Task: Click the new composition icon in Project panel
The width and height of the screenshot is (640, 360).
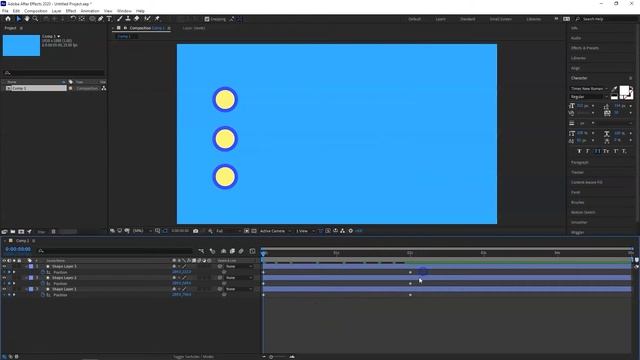Action: (21, 231)
